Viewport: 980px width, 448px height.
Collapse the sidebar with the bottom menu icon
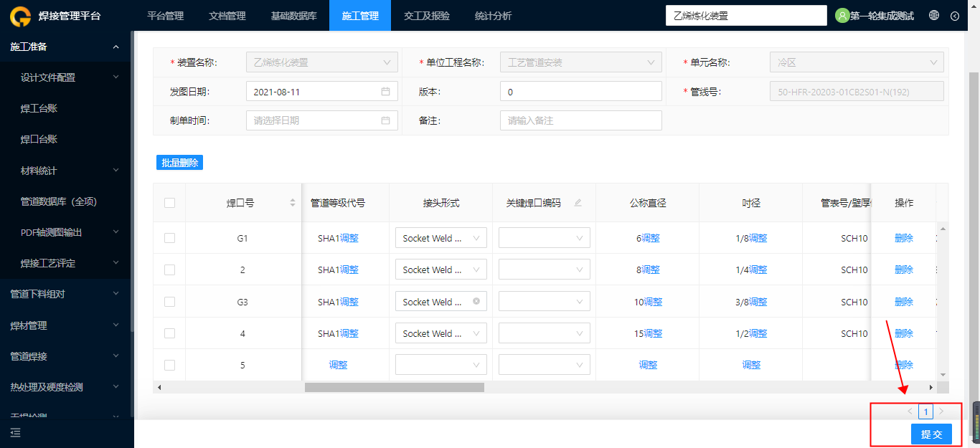coord(15,433)
